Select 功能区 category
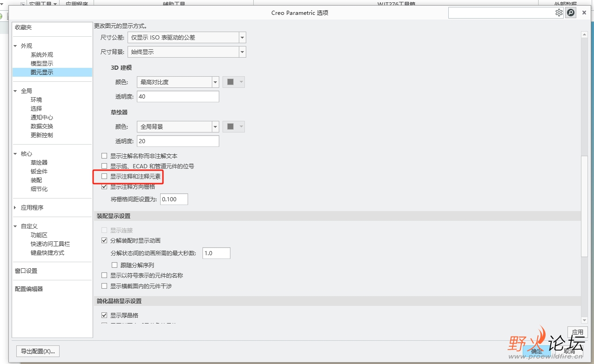594x364 pixels. tap(39, 235)
